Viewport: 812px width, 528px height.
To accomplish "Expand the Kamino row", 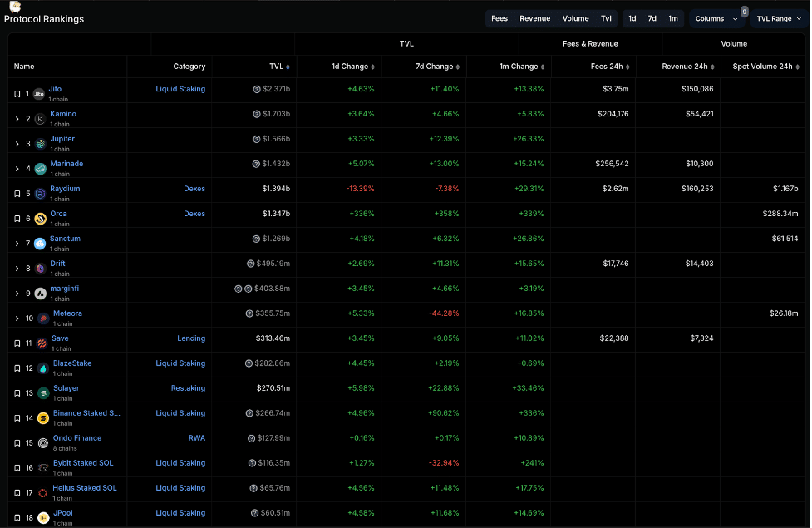I will pyautogui.click(x=17, y=119).
